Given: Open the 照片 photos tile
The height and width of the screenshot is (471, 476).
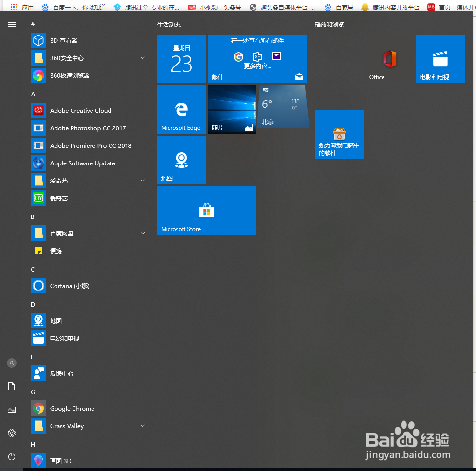Looking at the screenshot, I should point(232,109).
